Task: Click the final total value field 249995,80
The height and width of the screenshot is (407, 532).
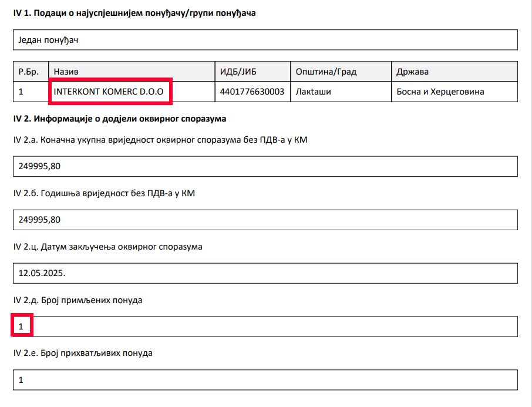Action: (x=265, y=166)
